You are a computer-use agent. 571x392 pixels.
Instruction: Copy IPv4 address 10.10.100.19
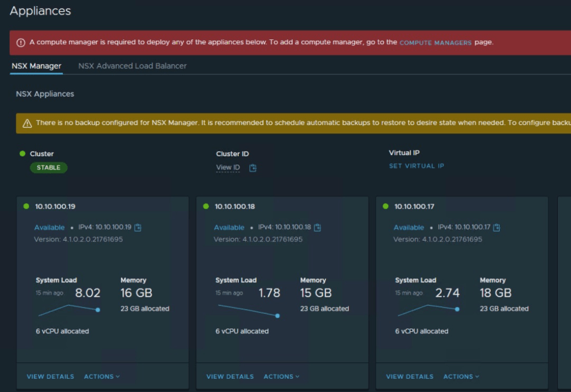coord(138,227)
